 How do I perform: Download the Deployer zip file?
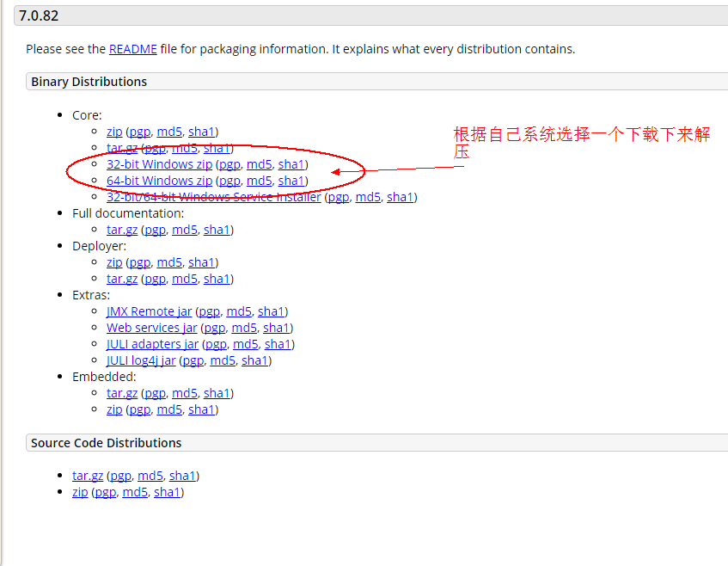(114, 262)
